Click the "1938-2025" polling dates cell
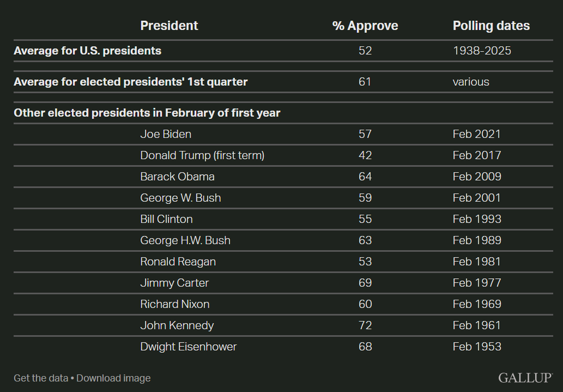 point(482,51)
